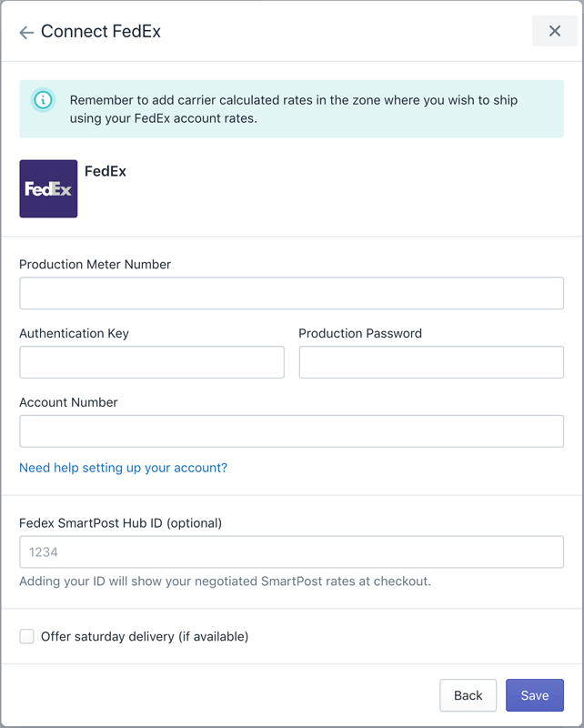Enable Offer saturday delivery
The height and width of the screenshot is (728, 584).
pyautogui.click(x=26, y=636)
